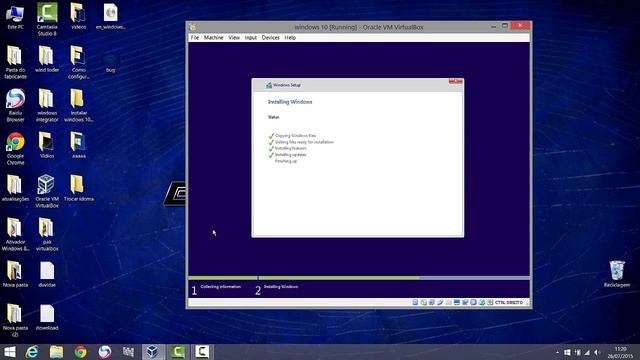
Task: Open the network status tray icon
Action: [587, 352]
